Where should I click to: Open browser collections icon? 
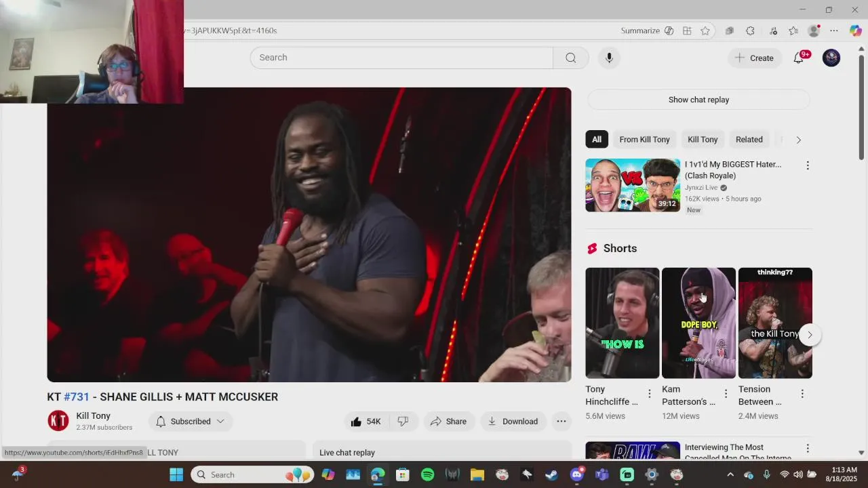(x=730, y=30)
